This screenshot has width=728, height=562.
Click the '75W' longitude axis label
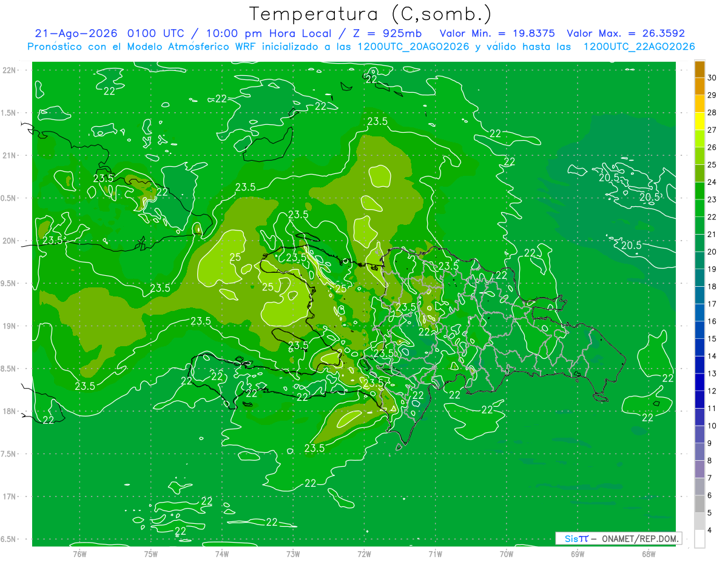pyautogui.click(x=151, y=554)
